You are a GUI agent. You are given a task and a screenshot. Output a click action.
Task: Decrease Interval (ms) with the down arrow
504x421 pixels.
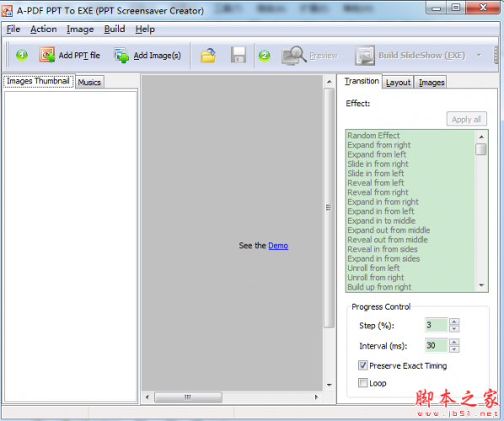pos(454,349)
